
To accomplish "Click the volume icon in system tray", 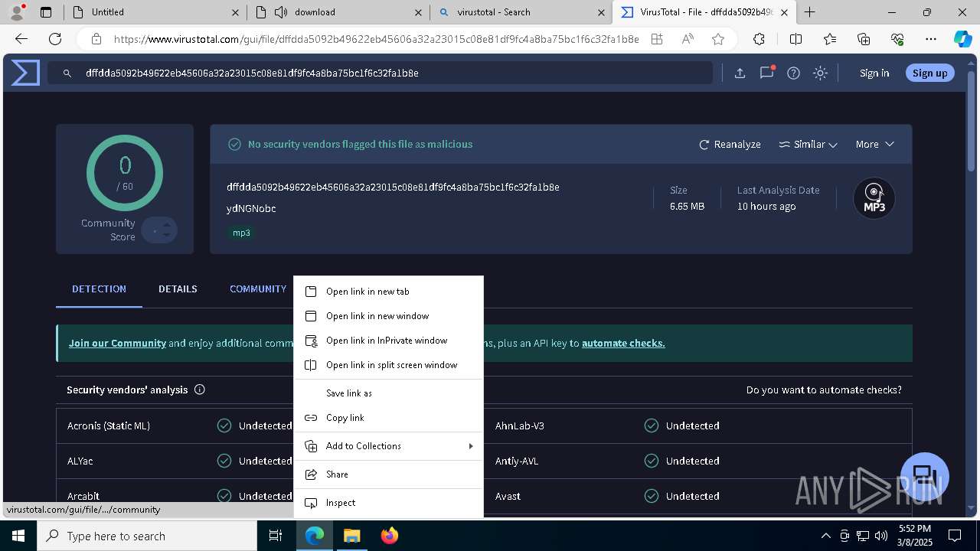I will click(x=881, y=536).
